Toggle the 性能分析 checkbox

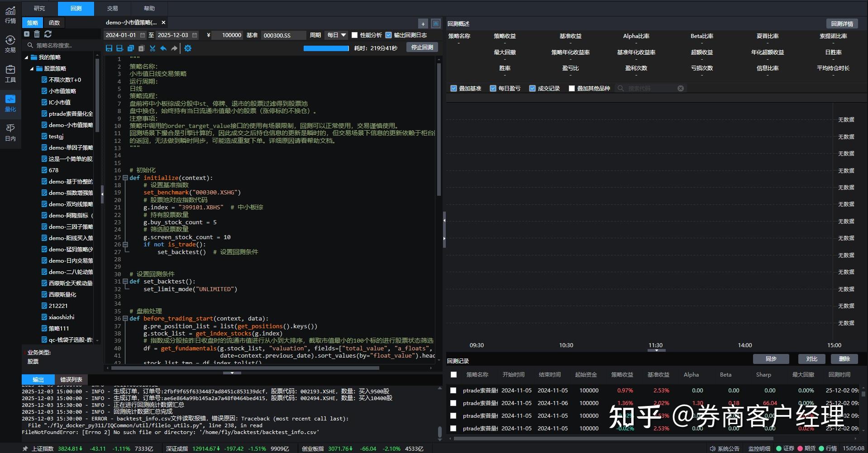(x=355, y=35)
